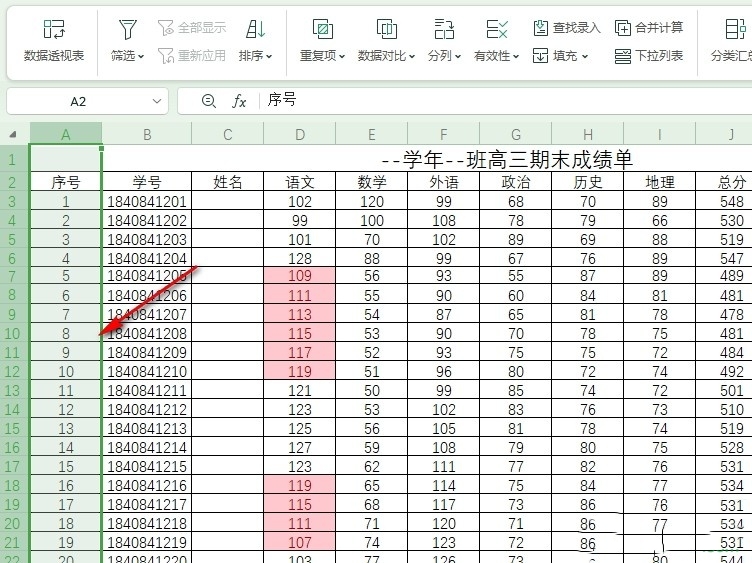Select column A header
752x563 pixels.
pos(66,134)
